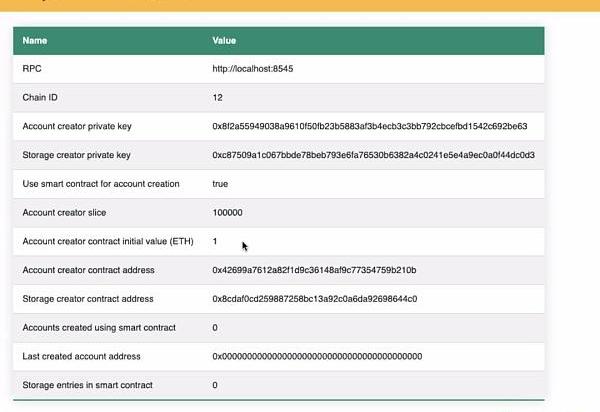Click the storage creator private key value
This screenshot has width=600, height=412.
click(x=373, y=155)
